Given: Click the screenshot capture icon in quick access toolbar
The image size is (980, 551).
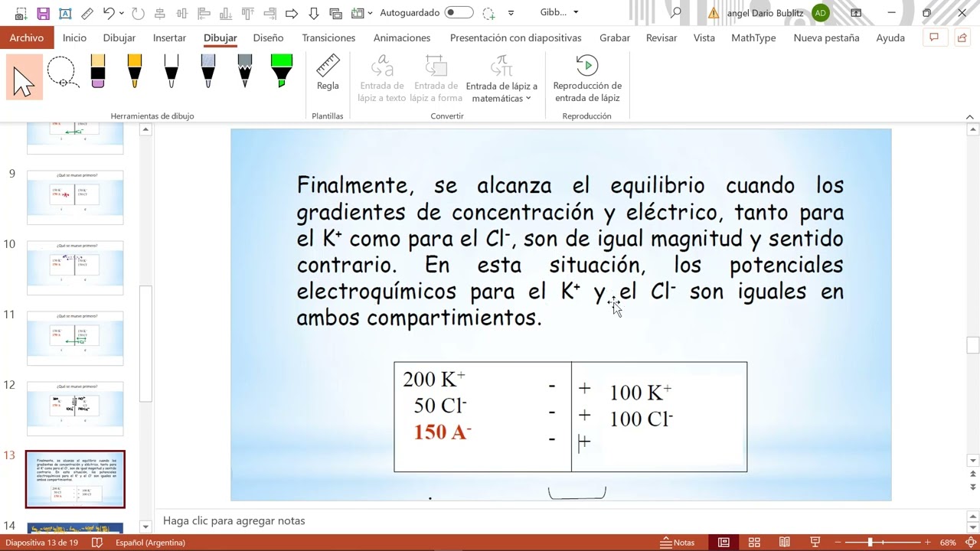Looking at the screenshot, I should pos(21,13).
